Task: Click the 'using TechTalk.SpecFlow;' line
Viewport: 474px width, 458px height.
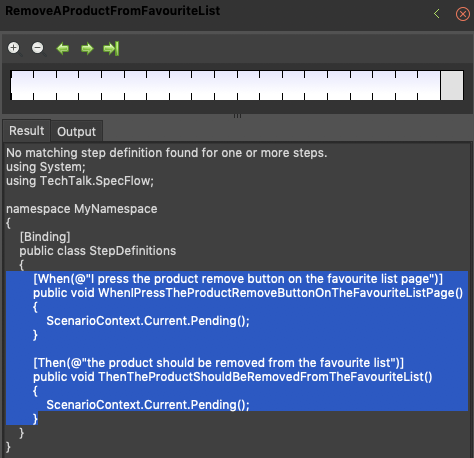Action: [x=80, y=181]
